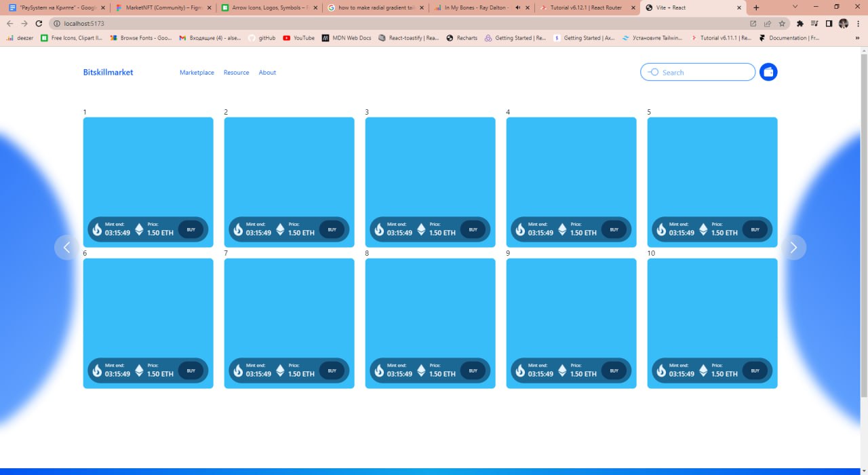This screenshot has width=868, height=475.
Task: Show the tab search dropdown arrow
Action: click(795, 7)
